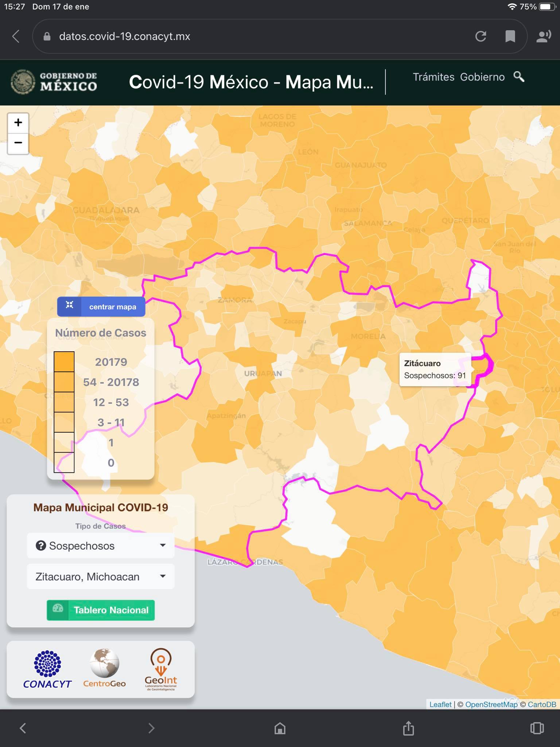This screenshot has width=560, height=747.
Task: Click the Zitácuaro Sospechosos tooltip
Action: [x=435, y=369]
